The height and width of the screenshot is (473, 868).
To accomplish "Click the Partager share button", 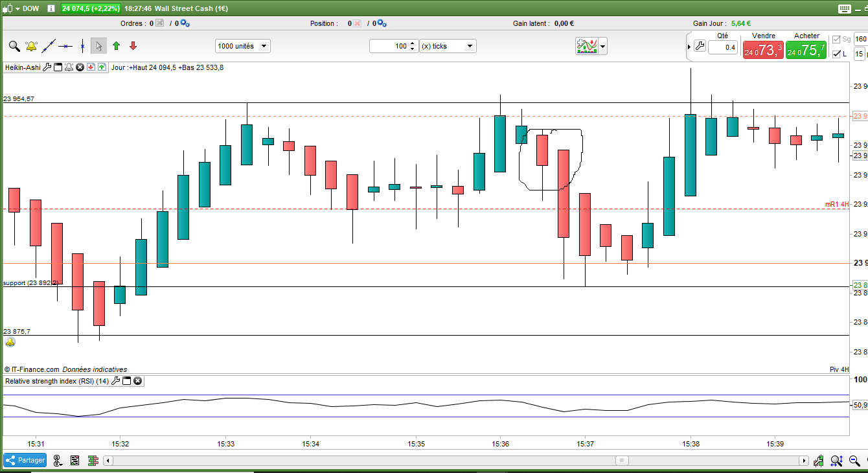I will point(25,460).
